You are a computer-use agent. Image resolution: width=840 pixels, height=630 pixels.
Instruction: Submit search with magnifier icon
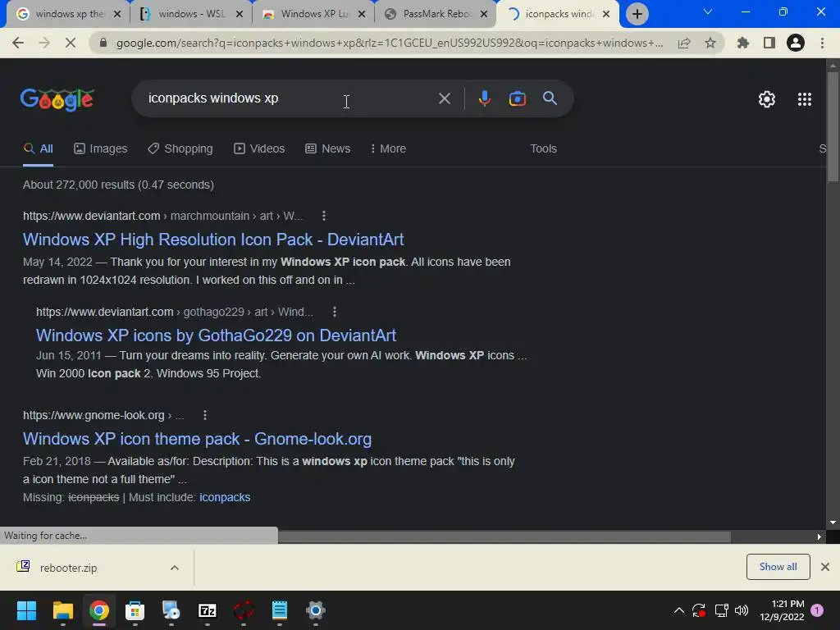(550, 98)
